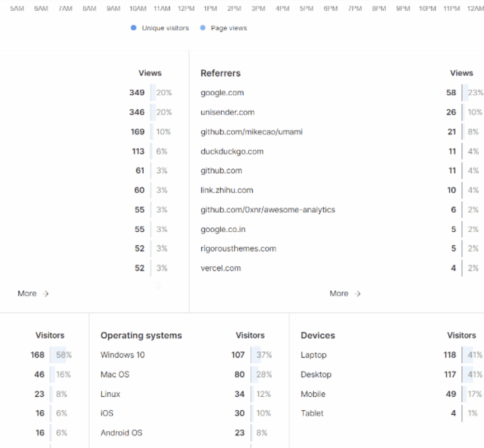The width and height of the screenshot is (484, 448).
Task: Open the link.zhihu.com referrer
Action: [227, 190]
